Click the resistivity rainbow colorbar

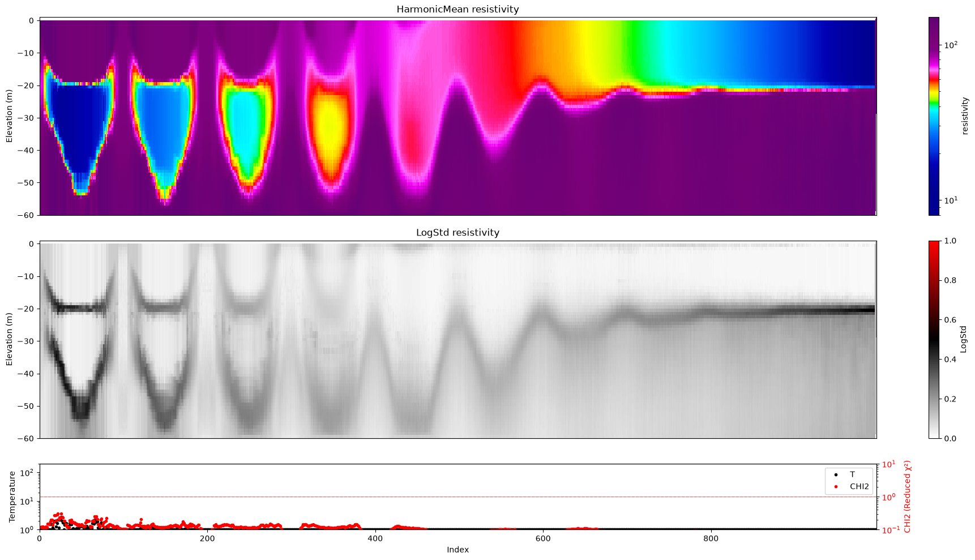(934, 116)
